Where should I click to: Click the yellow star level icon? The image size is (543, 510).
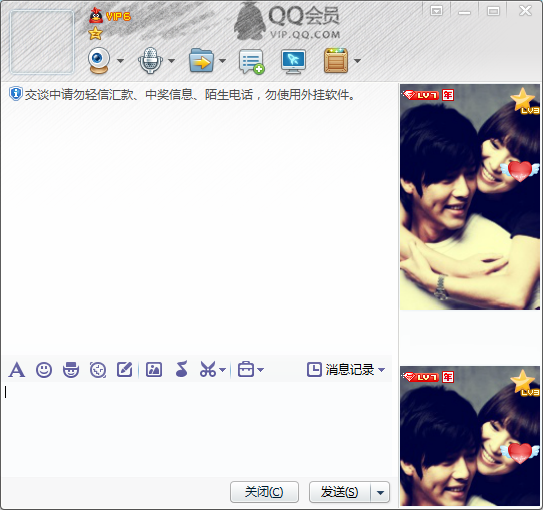[x=95, y=34]
